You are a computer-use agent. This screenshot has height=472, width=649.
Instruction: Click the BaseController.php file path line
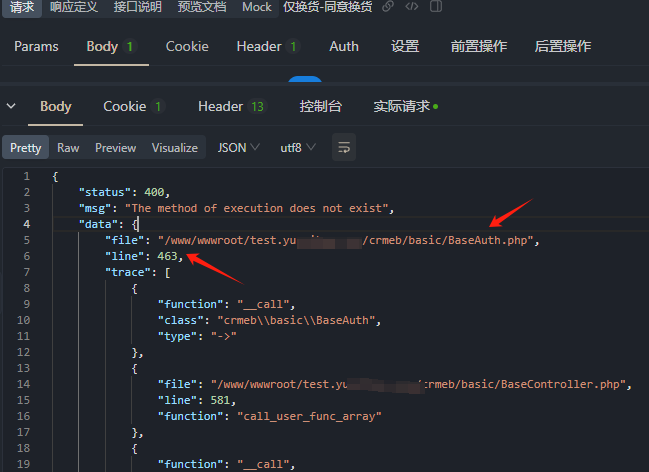(395, 384)
